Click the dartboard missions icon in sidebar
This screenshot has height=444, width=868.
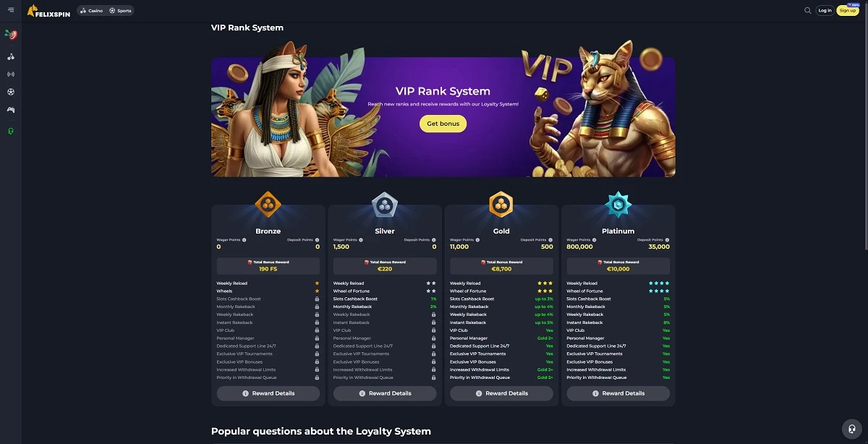coord(11,35)
